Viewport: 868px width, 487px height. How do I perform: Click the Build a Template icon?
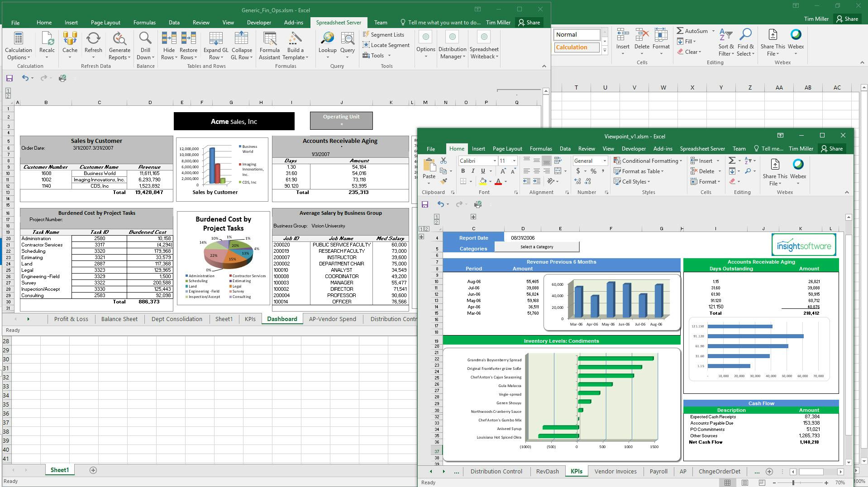coord(295,45)
